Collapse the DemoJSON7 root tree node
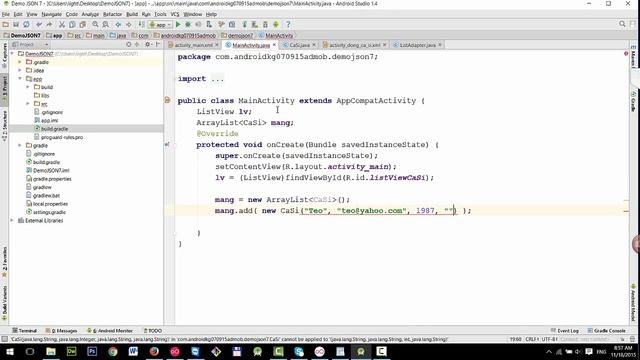The width and height of the screenshot is (640, 360). 12,54
